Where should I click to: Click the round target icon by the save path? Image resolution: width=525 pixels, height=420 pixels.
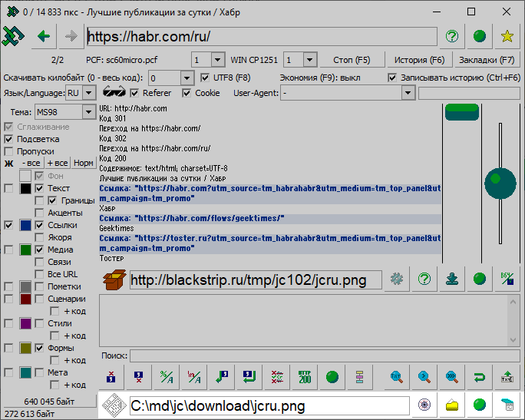click(424, 405)
